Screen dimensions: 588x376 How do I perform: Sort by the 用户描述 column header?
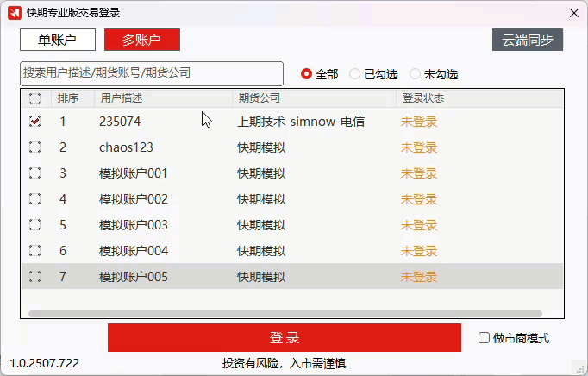click(x=163, y=98)
